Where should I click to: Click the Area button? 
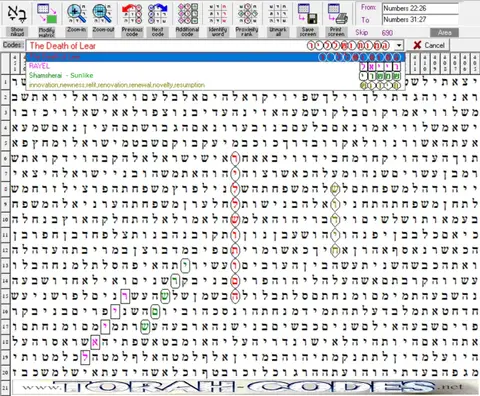(444, 33)
